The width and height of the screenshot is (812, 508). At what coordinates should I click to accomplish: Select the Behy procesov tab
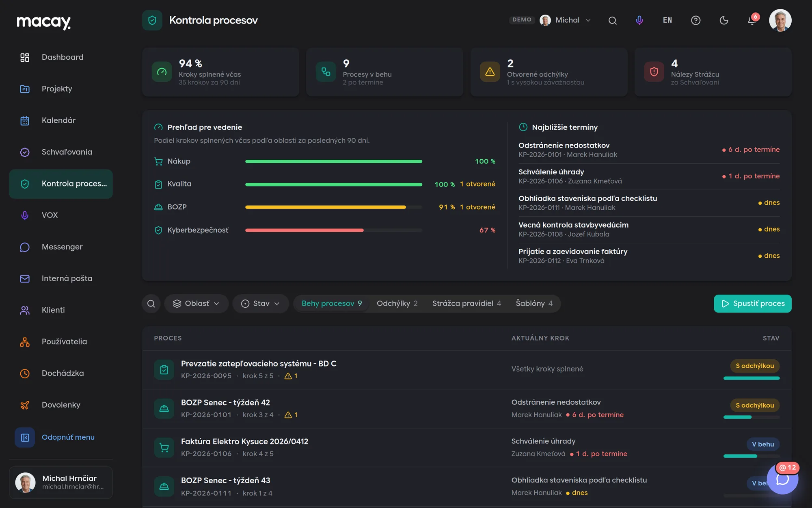point(331,304)
